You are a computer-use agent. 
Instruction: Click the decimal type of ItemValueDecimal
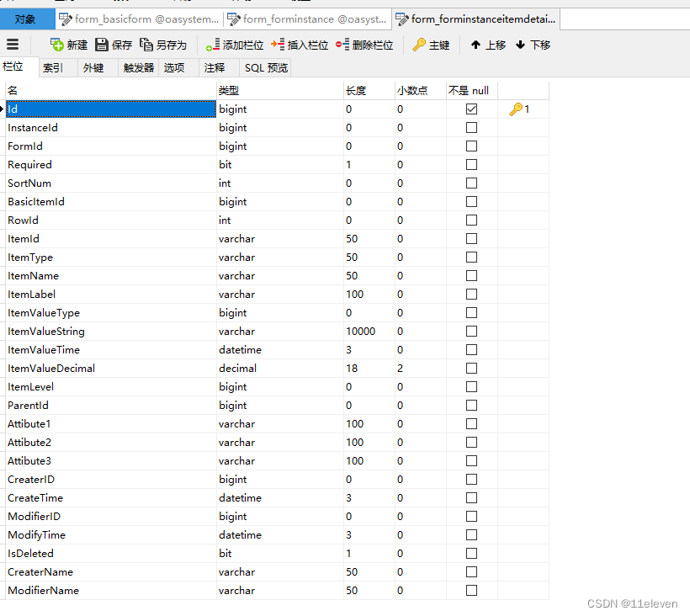(280, 369)
